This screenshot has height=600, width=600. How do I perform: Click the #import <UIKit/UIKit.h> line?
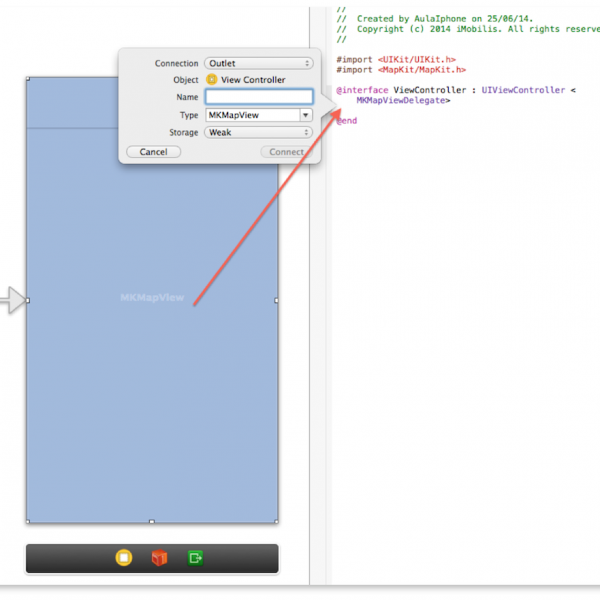pyautogui.click(x=396, y=59)
